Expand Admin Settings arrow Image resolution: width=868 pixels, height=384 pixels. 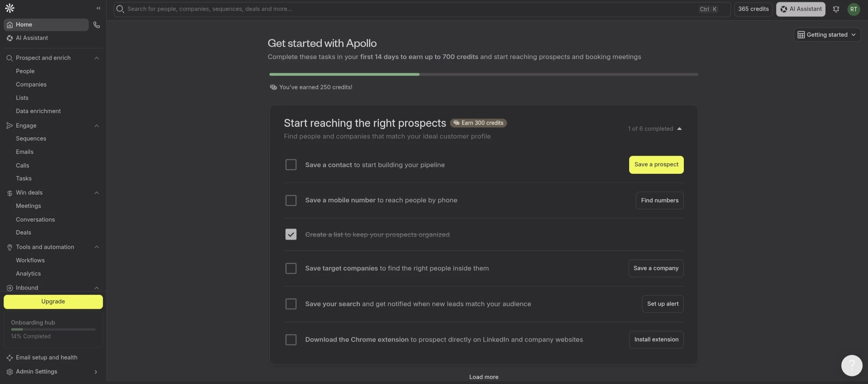(x=96, y=371)
